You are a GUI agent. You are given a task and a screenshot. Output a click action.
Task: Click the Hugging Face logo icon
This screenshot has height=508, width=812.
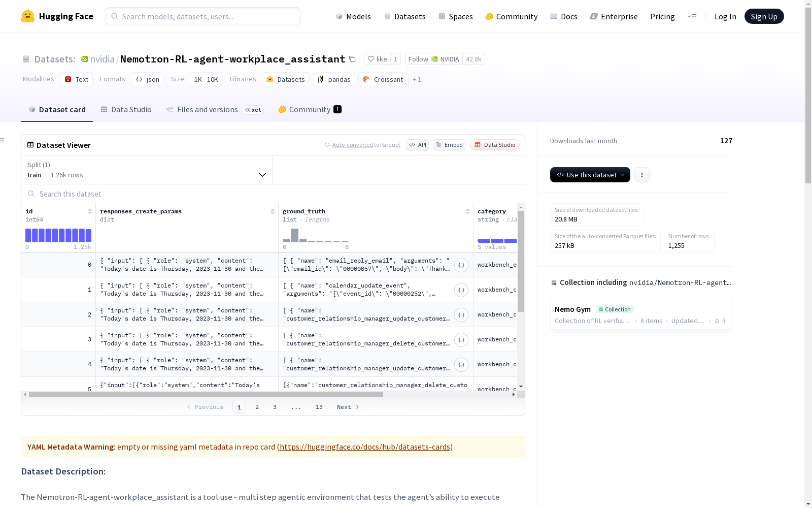[x=28, y=16]
